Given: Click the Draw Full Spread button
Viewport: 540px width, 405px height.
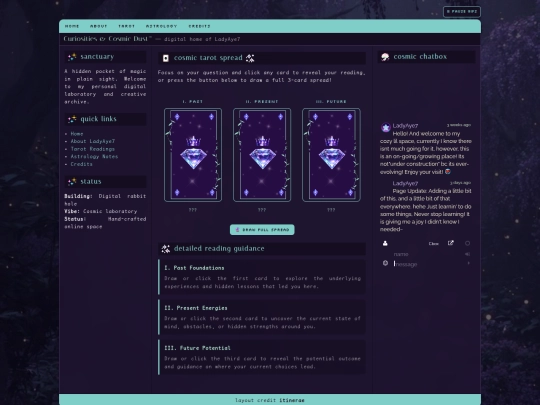Looking at the screenshot, I should point(262,230).
